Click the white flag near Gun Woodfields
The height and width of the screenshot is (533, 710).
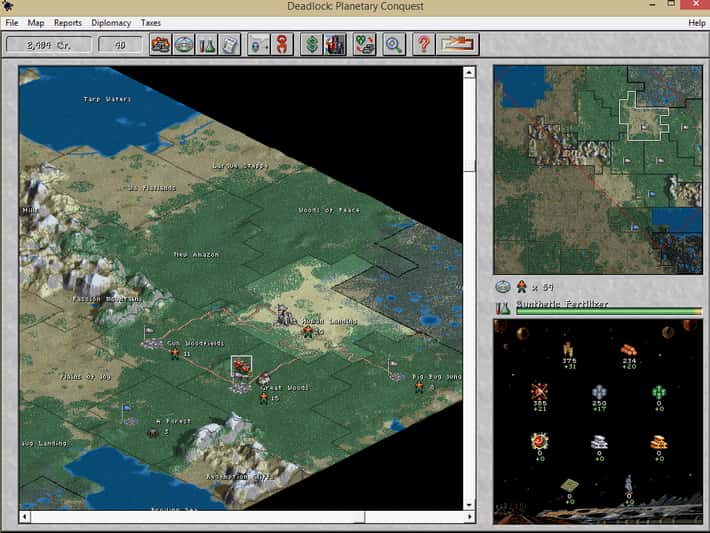tap(149, 330)
